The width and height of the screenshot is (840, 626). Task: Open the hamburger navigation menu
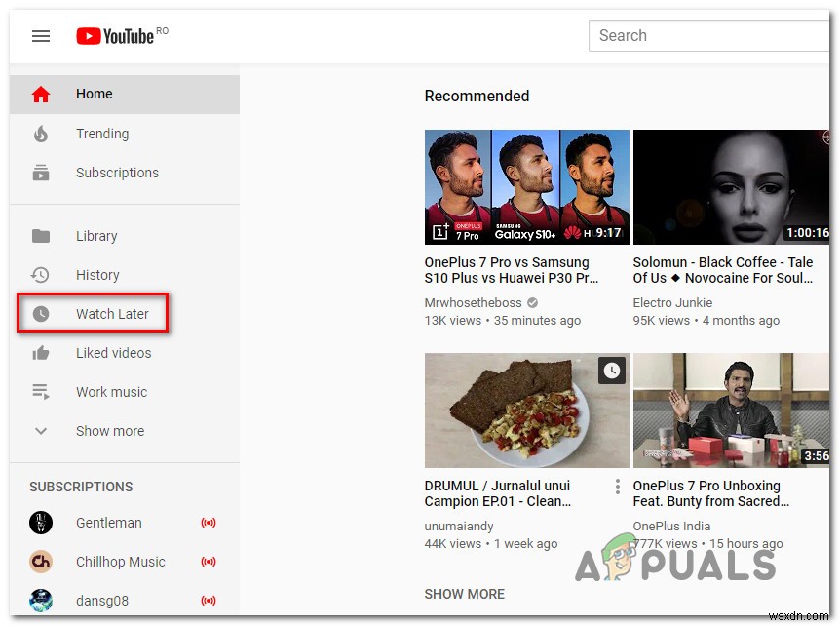(x=40, y=35)
